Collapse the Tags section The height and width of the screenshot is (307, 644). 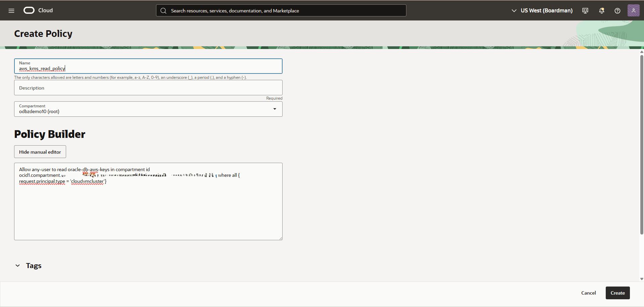[x=17, y=265]
